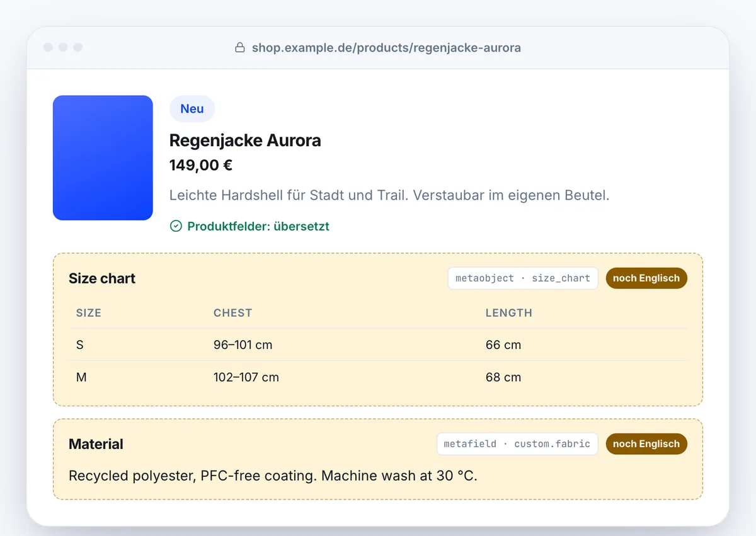Click the "metafield · custom.fabric" tag
Image resolution: width=756 pixels, height=536 pixels.
[x=517, y=444]
